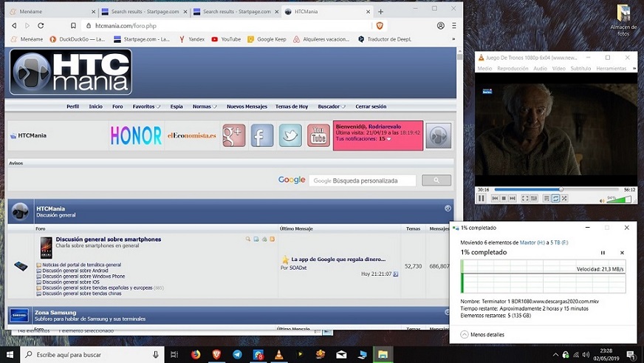Open Facebook social icon
This screenshot has height=363, width=644.
pos(262,135)
